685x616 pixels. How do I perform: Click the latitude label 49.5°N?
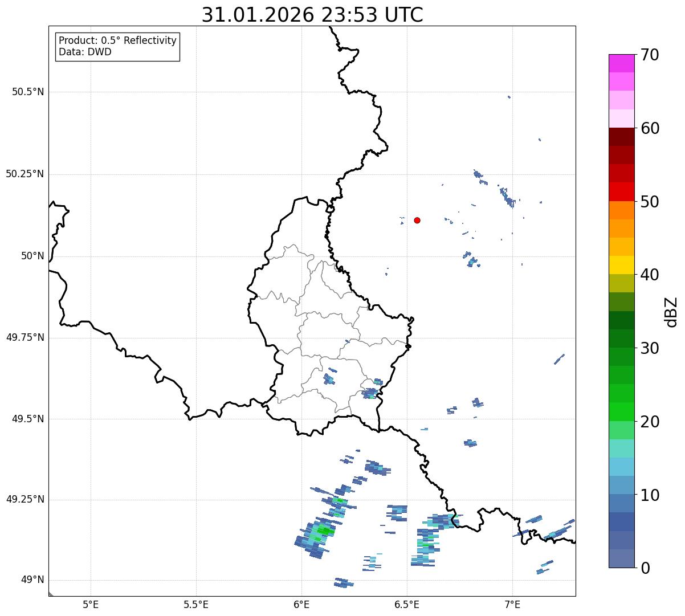pos(28,419)
